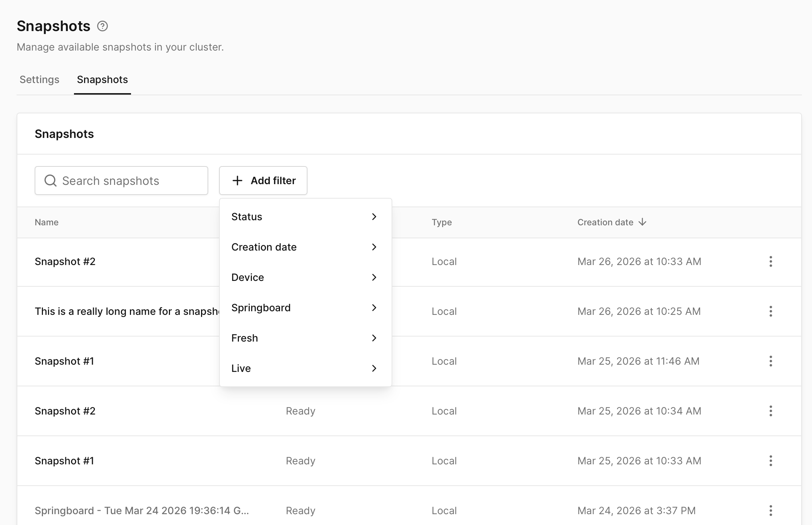The height and width of the screenshot is (525, 812).
Task: Click the search magnifier in the search field
Action: [51, 181]
